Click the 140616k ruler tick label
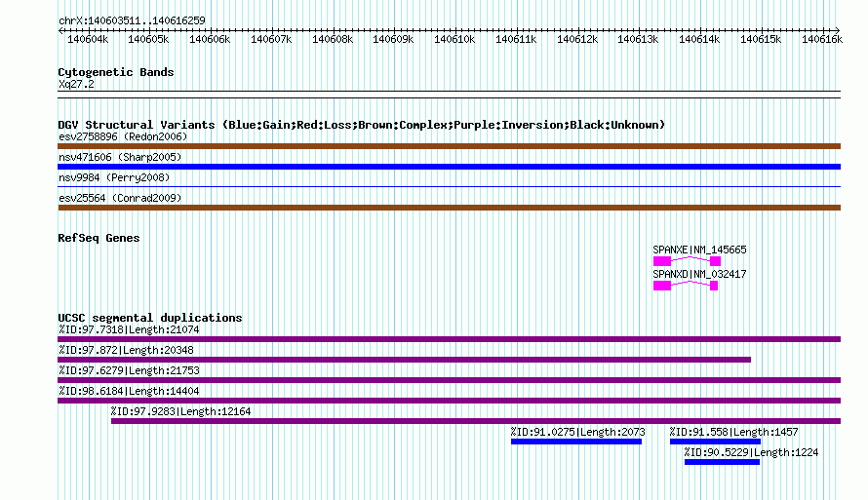868x500 pixels. click(822, 39)
